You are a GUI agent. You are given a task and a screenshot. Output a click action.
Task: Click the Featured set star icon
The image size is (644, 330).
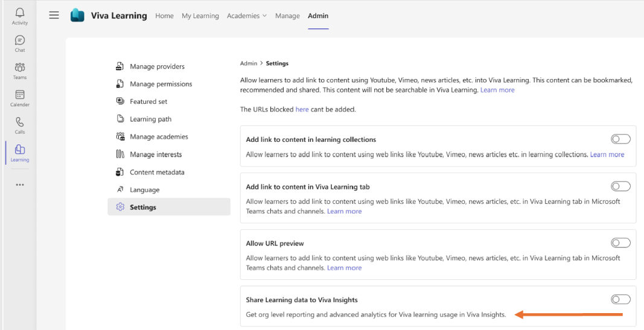(x=120, y=101)
